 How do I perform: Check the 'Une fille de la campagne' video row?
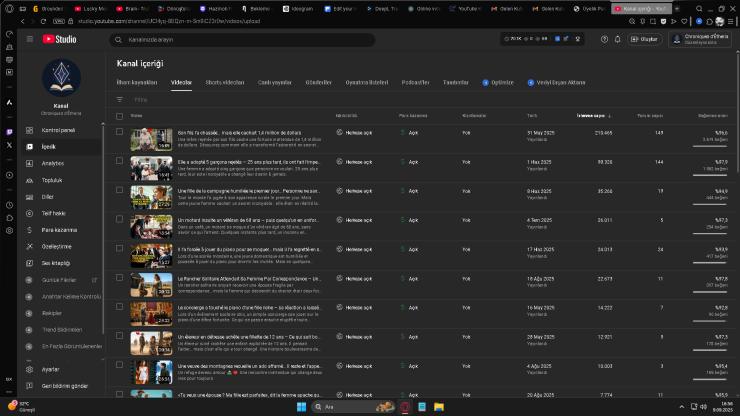tap(119, 190)
